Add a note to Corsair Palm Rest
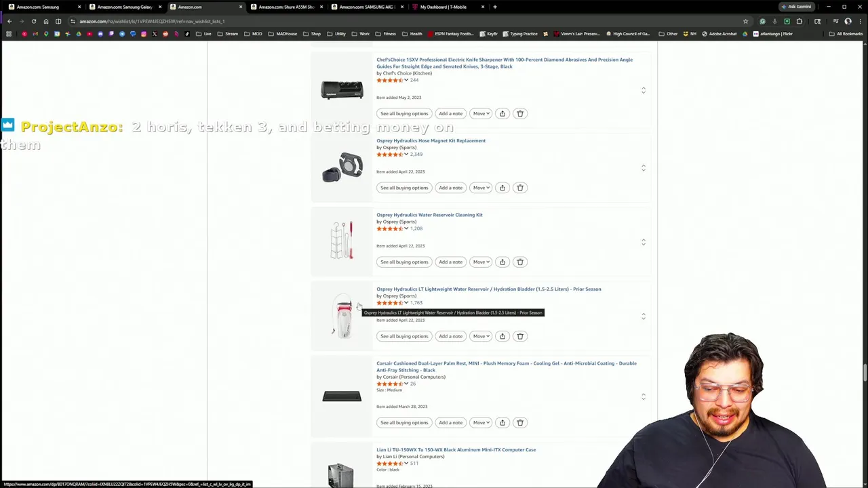868x488 pixels. [450, 422]
